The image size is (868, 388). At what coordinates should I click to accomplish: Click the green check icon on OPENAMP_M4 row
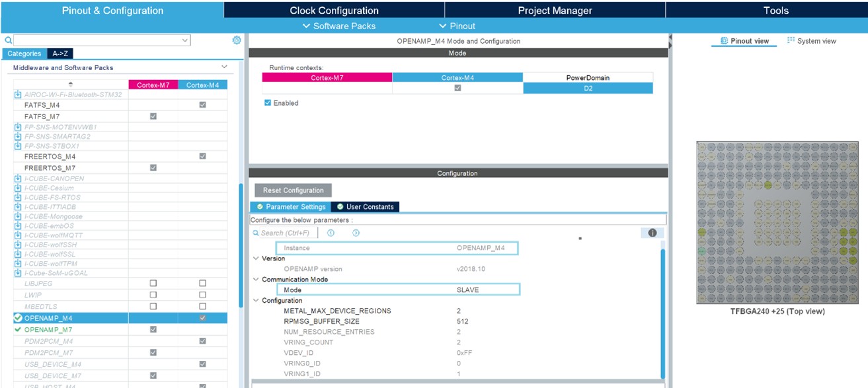[x=18, y=318]
